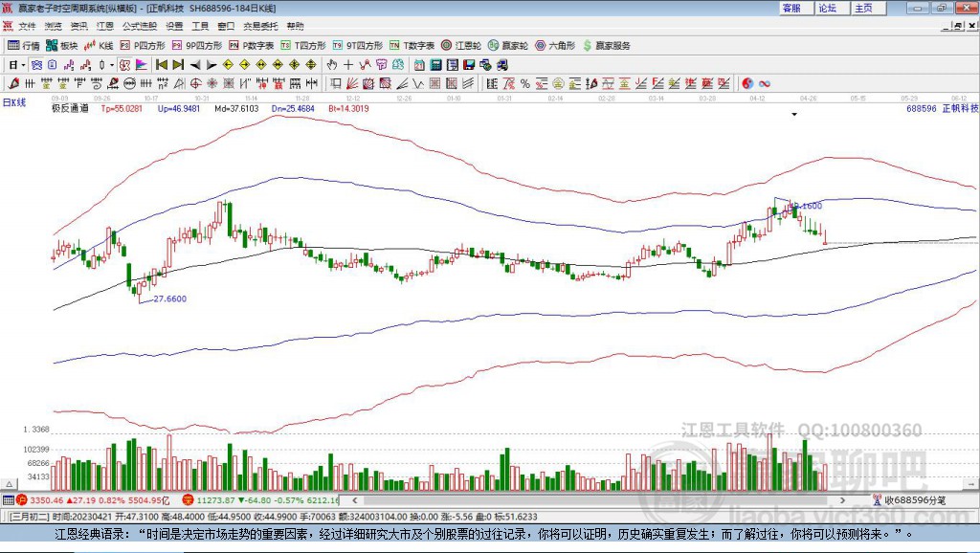Click the Dn=25.4684 indicator value
The width and height of the screenshot is (980, 553).
point(293,108)
